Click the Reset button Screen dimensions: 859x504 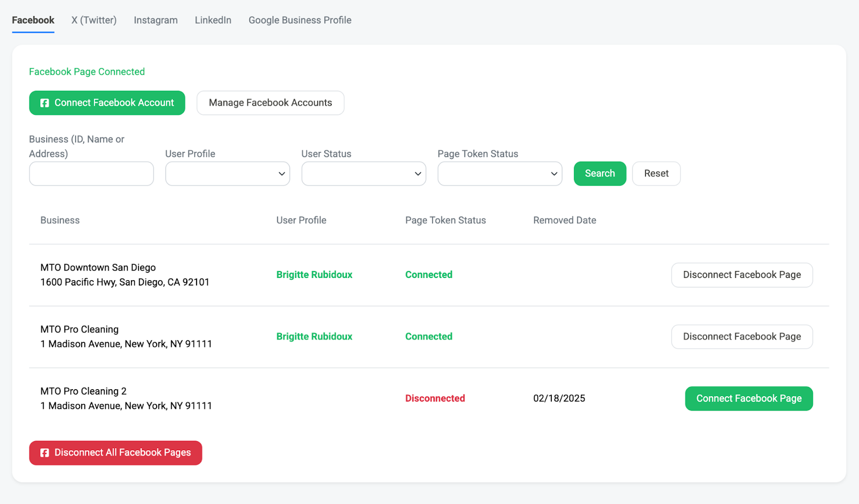(656, 174)
